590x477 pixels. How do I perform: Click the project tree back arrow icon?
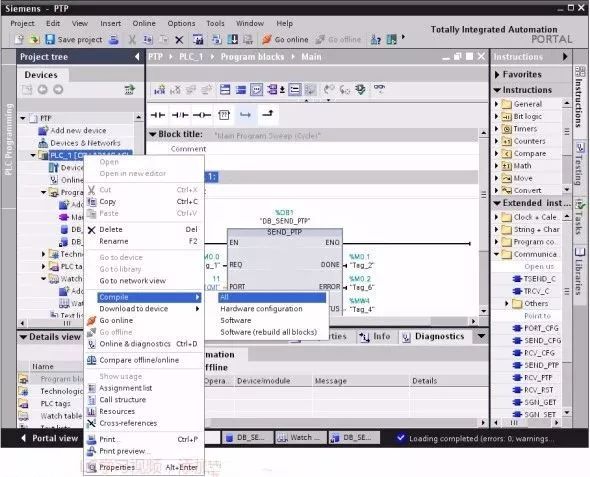tap(43, 90)
